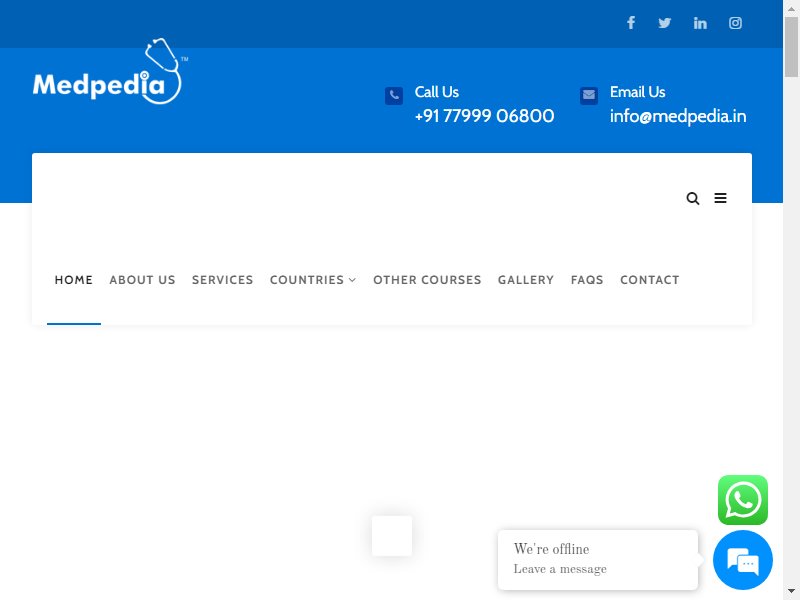Click the page scrollbar thumb

click(791, 47)
